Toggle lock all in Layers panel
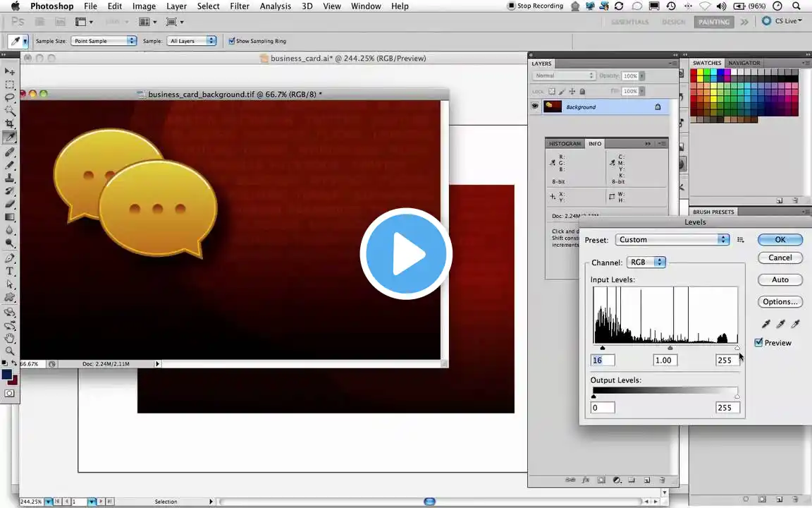The height and width of the screenshot is (508, 812). pyautogui.click(x=582, y=91)
